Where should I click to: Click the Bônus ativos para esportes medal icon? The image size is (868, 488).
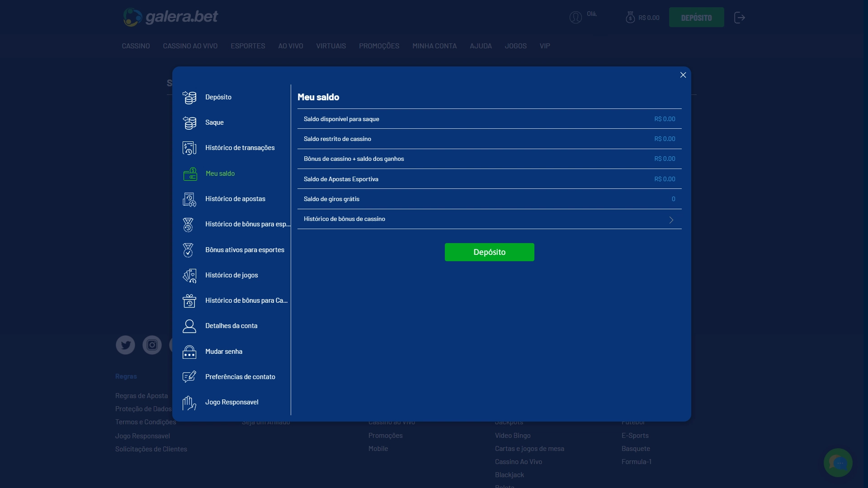pos(188,250)
